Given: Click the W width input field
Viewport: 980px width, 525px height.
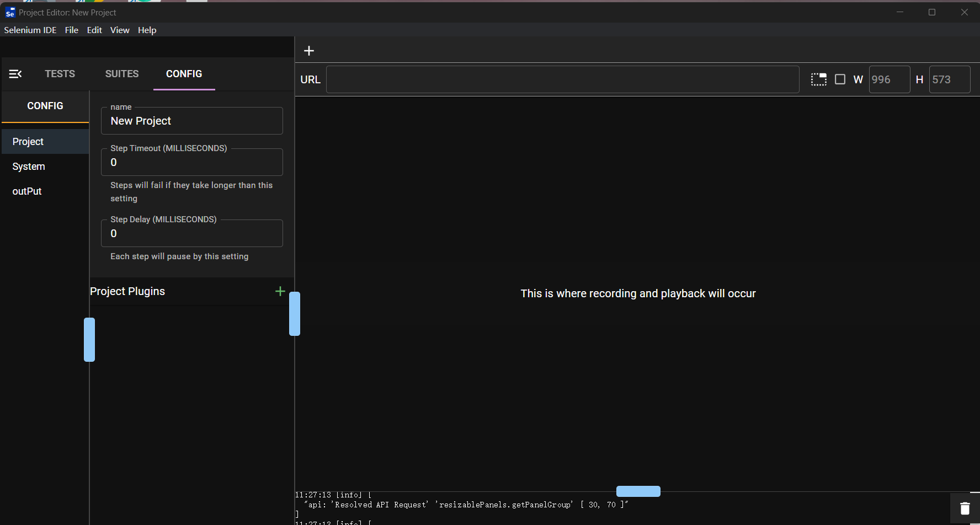Looking at the screenshot, I should click(x=890, y=79).
